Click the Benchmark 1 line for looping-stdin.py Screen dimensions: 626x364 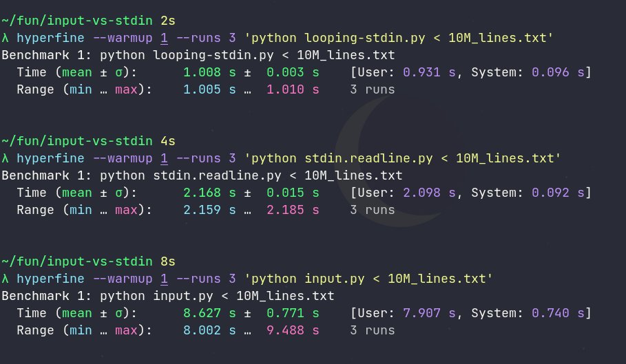pos(198,55)
